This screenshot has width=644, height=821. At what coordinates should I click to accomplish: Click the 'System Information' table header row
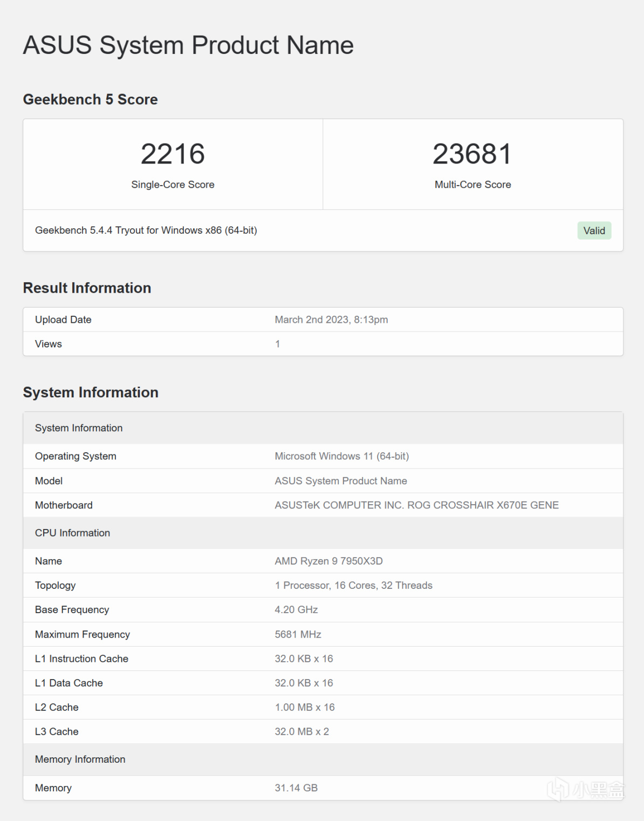point(323,428)
